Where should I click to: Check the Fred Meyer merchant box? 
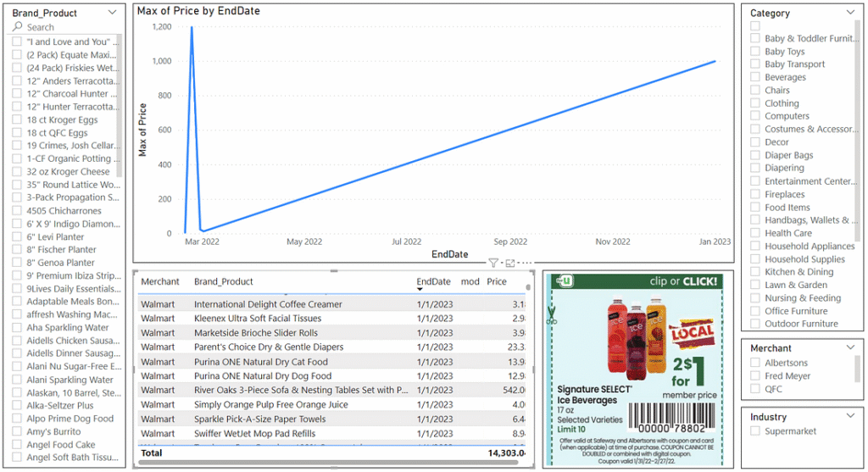point(755,375)
